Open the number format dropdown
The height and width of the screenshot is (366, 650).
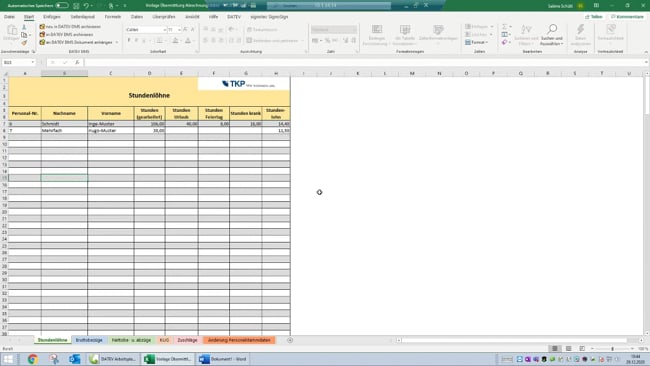point(354,30)
